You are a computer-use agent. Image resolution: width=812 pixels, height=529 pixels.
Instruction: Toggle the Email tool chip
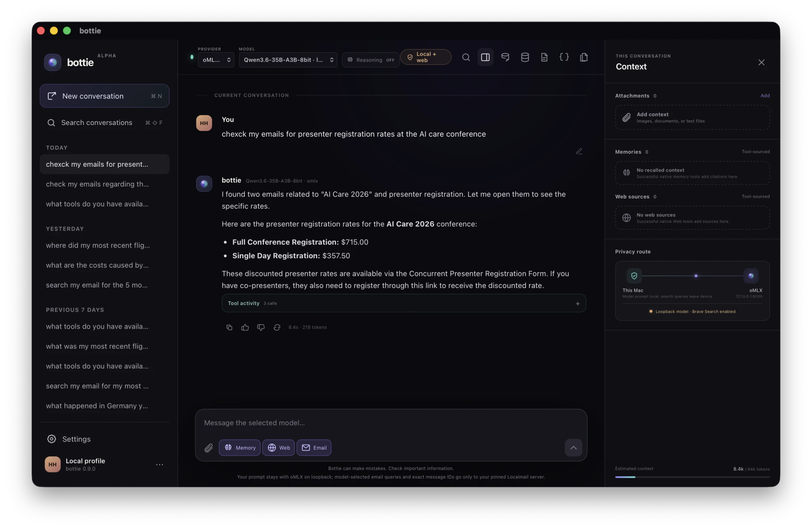pyautogui.click(x=314, y=448)
